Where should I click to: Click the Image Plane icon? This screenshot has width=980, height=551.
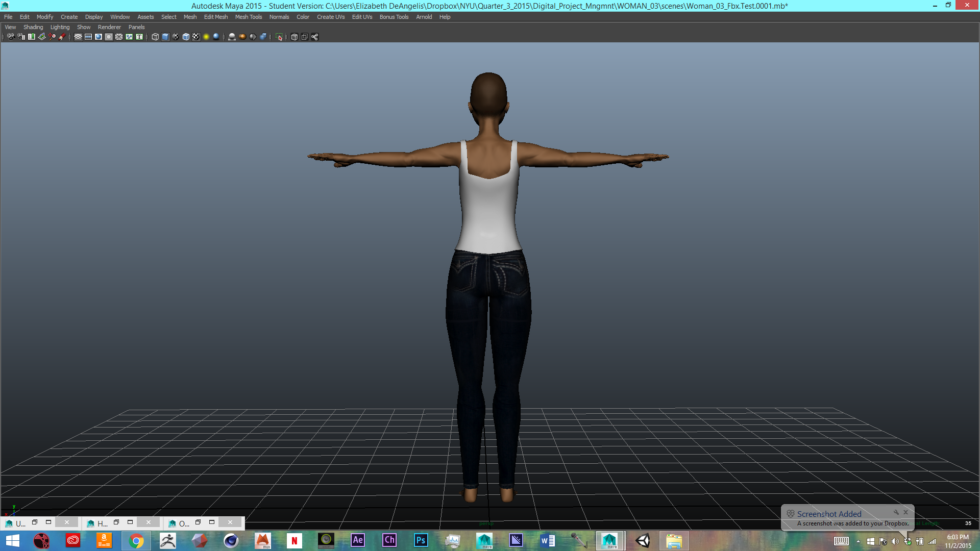(42, 37)
